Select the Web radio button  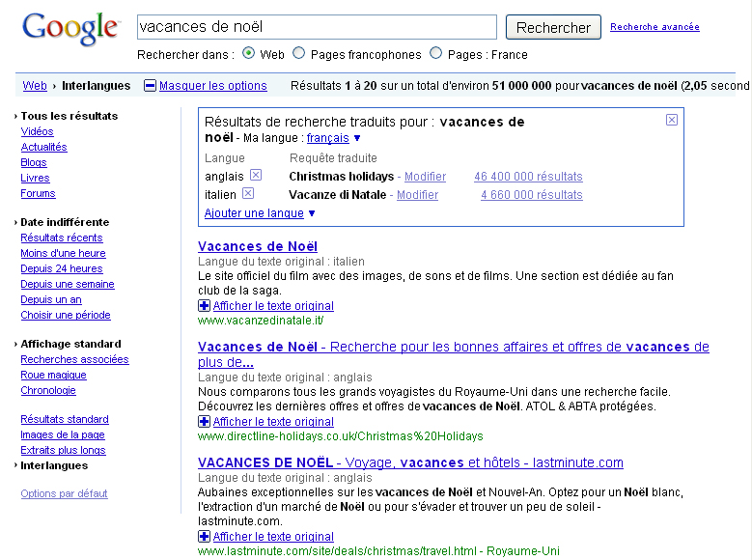click(248, 53)
